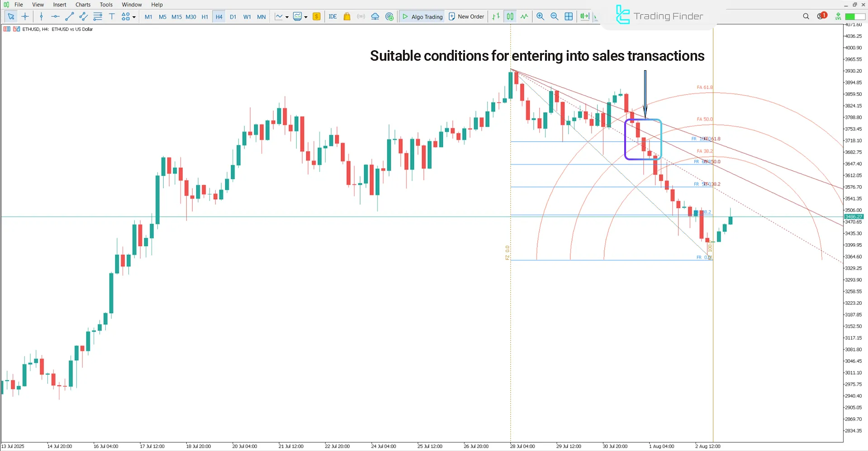Open the Charts menu
The height and width of the screenshot is (451, 868).
point(83,5)
